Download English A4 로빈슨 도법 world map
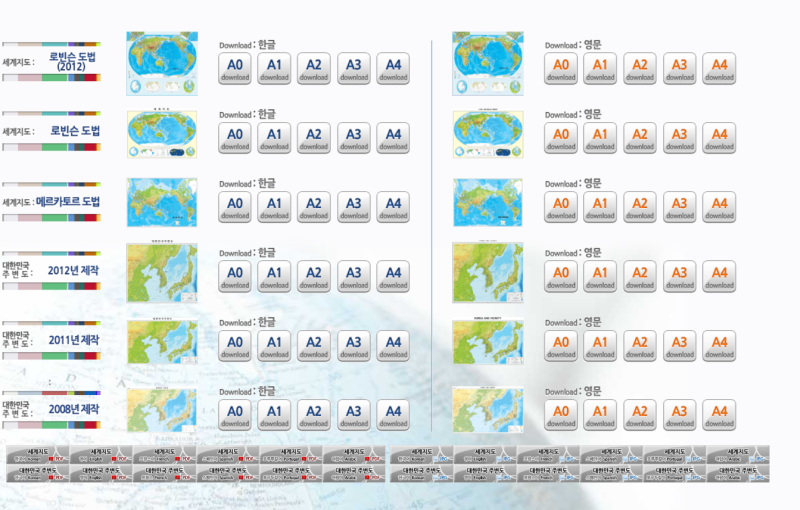800x510 pixels. coord(719,138)
